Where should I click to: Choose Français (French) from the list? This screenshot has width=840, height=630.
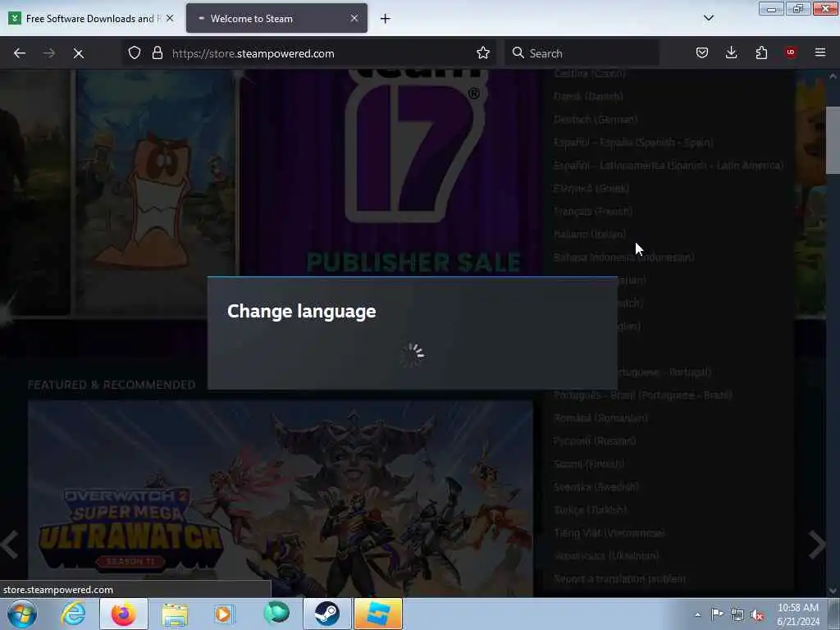click(593, 211)
